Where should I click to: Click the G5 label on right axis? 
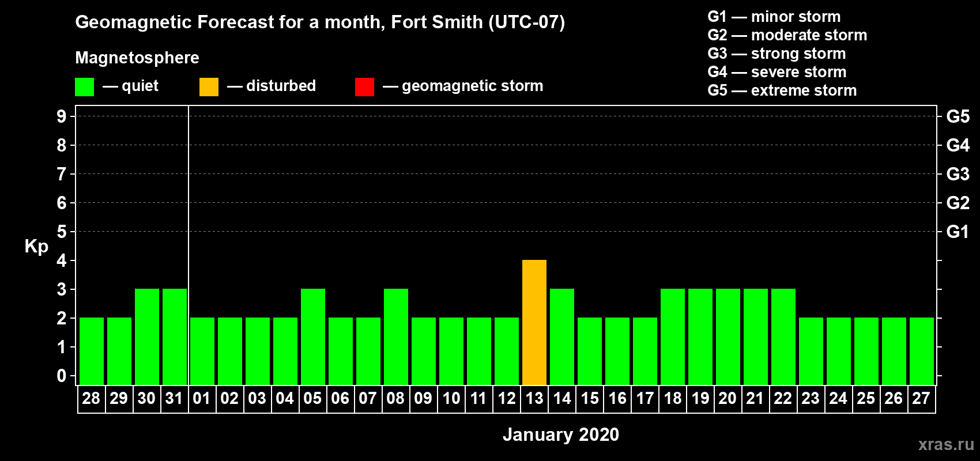click(958, 116)
